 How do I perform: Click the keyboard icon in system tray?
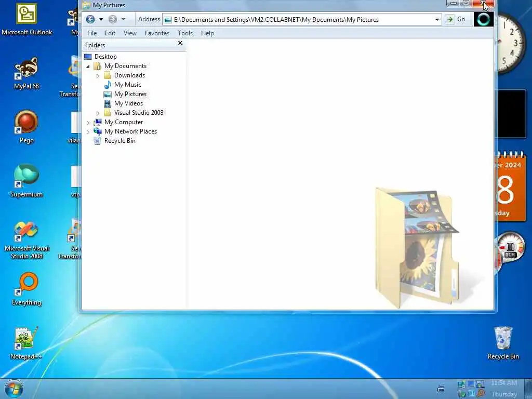pyautogui.click(x=441, y=389)
